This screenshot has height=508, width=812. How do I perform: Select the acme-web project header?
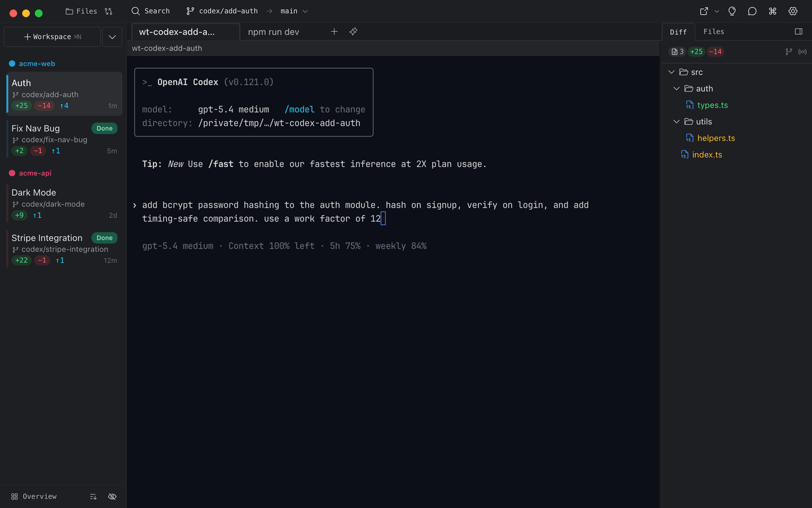(x=37, y=63)
